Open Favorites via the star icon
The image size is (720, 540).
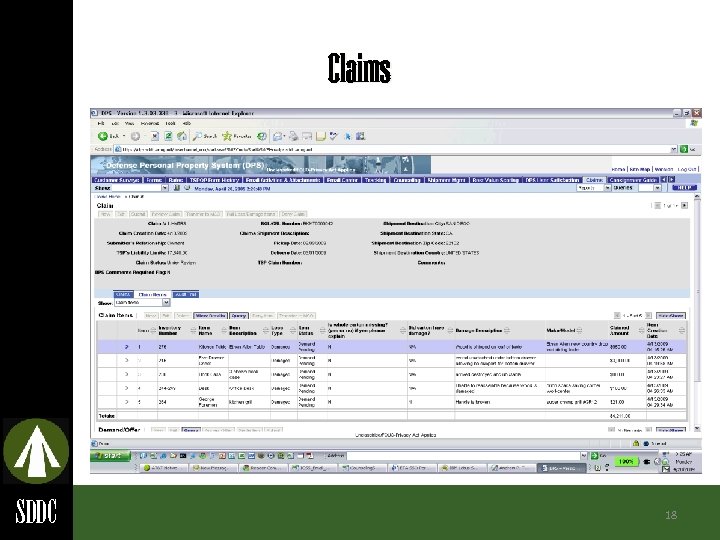(x=227, y=136)
